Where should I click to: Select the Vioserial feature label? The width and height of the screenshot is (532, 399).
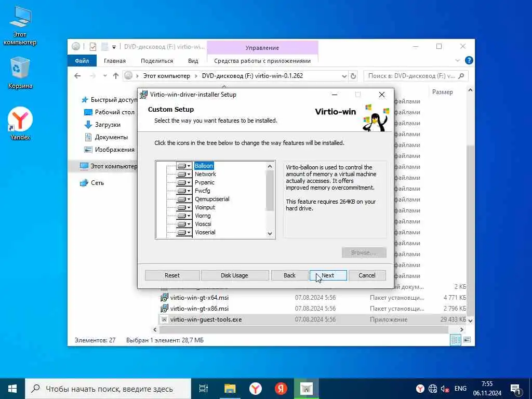click(x=205, y=232)
